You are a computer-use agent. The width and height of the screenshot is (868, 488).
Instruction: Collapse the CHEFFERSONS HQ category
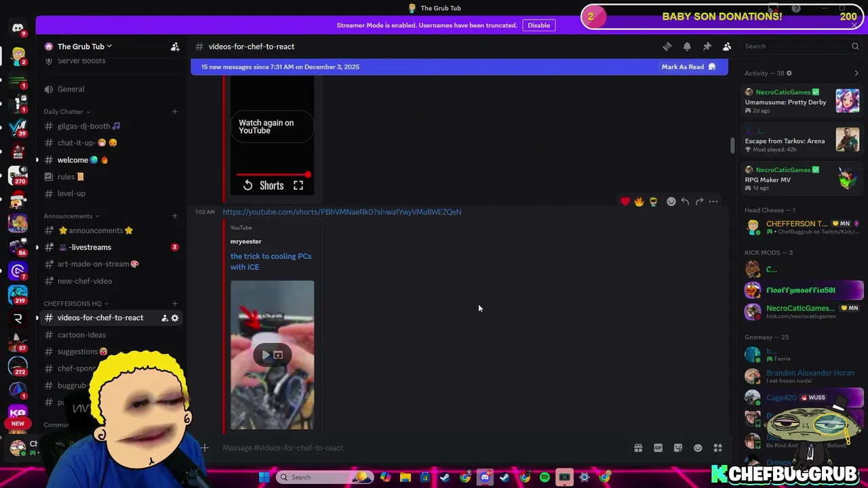pyautogui.click(x=76, y=304)
